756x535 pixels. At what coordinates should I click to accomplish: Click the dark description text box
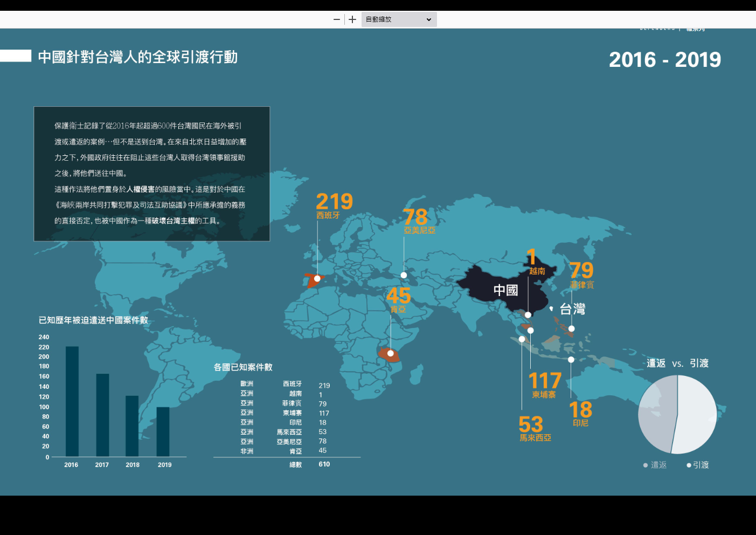151,174
